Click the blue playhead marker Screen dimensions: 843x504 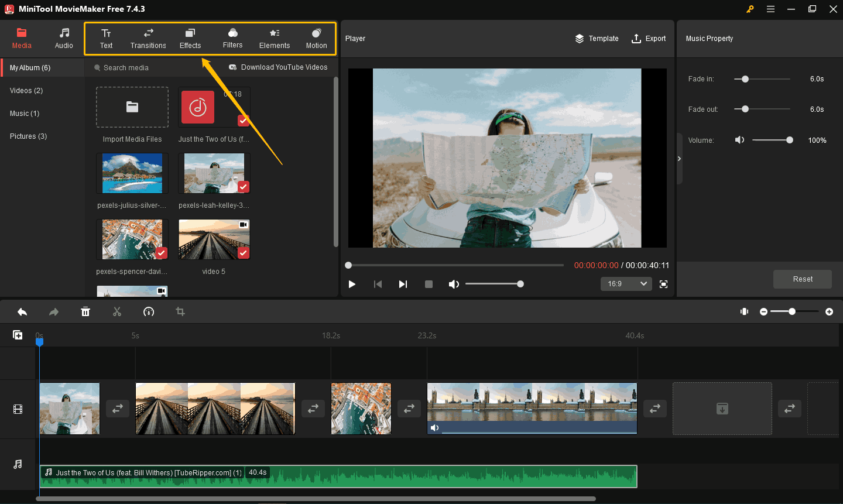click(39, 341)
